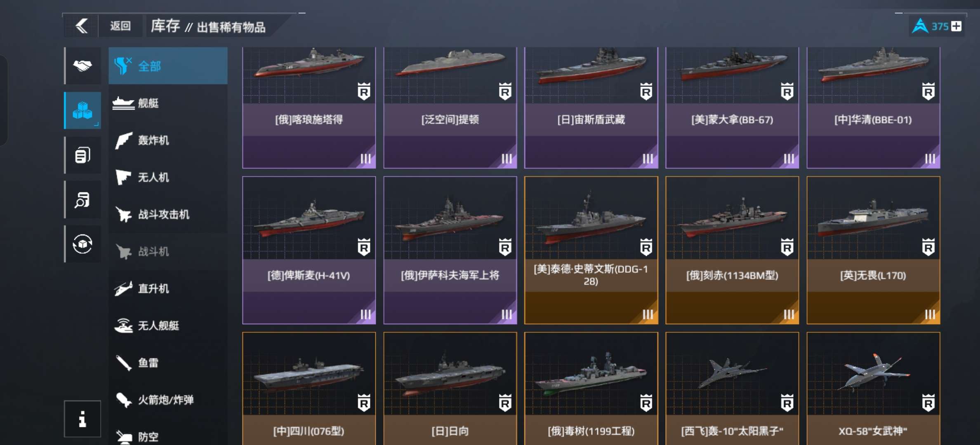Screen dimensions: 980x445
Task: Click the rotating cube exchange icon
Action: tap(82, 244)
